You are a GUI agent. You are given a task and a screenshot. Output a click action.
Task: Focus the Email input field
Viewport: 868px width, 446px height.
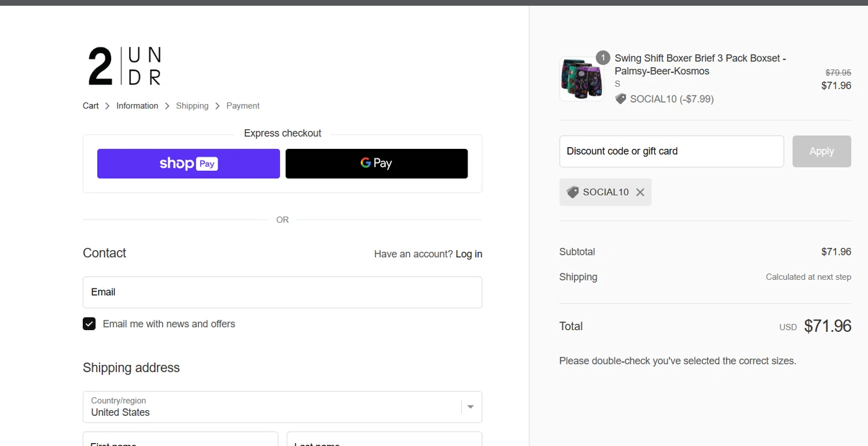(282, 292)
